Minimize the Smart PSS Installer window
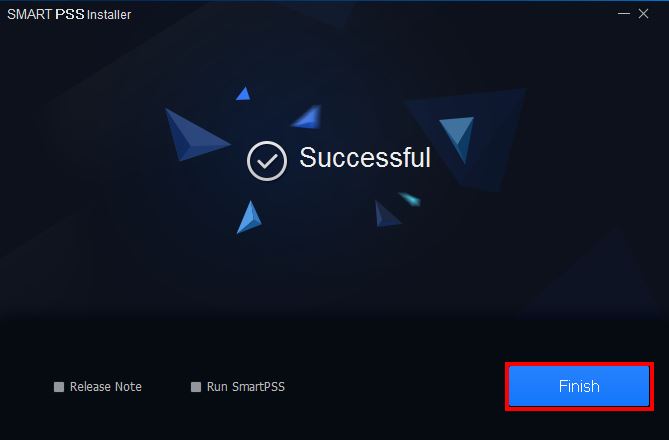Image resolution: width=669 pixels, height=440 pixels. [624, 14]
